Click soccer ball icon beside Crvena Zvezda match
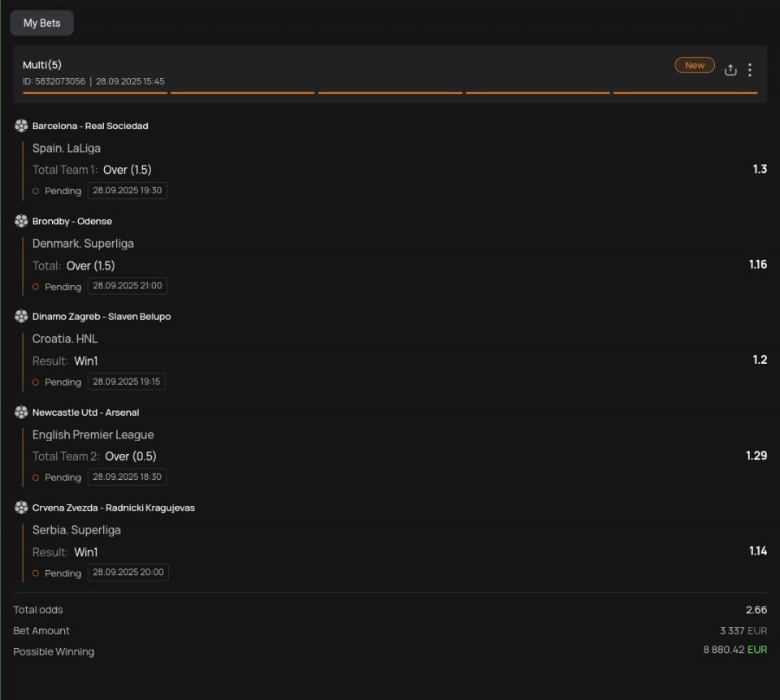 click(x=21, y=508)
